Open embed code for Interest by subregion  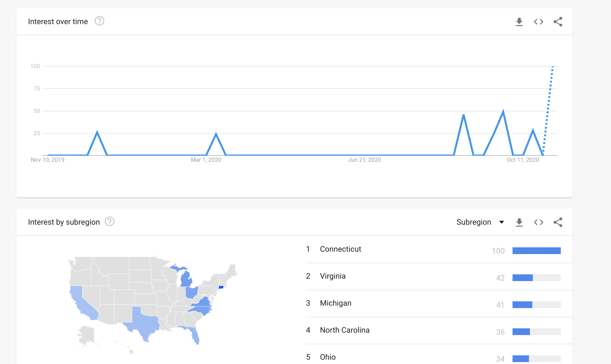point(538,222)
